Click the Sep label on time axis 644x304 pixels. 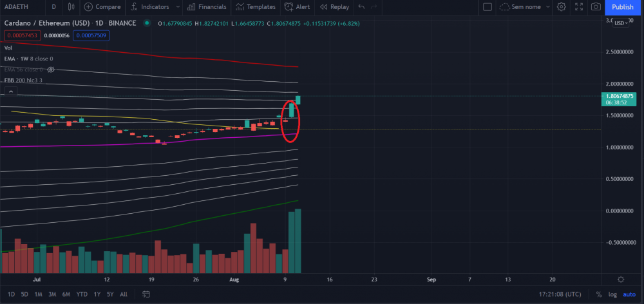(431, 280)
